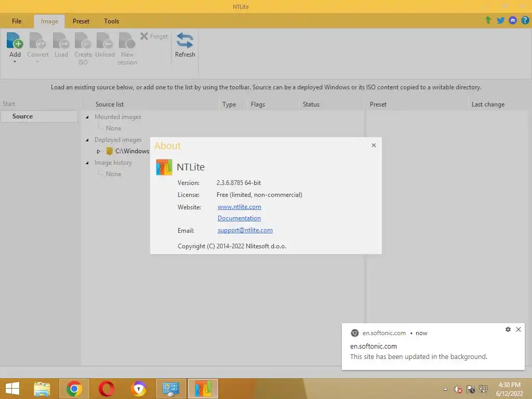Screen dimensions: 532x399
Task: Click the support@ntlite.com email link
Action: 245,230
